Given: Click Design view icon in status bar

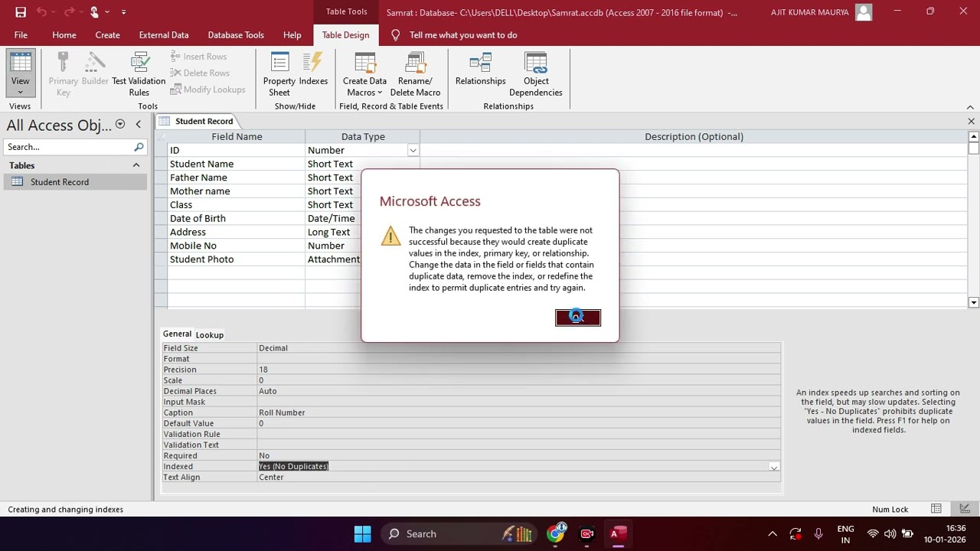Looking at the screenshot, I should pos(965,509).
